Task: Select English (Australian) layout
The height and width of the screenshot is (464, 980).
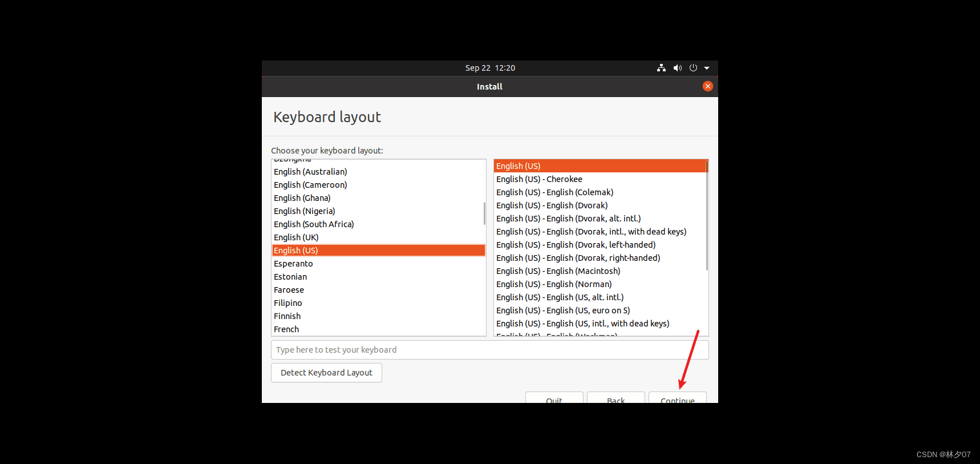Action: pyautogui.click(x=378, y=172)
